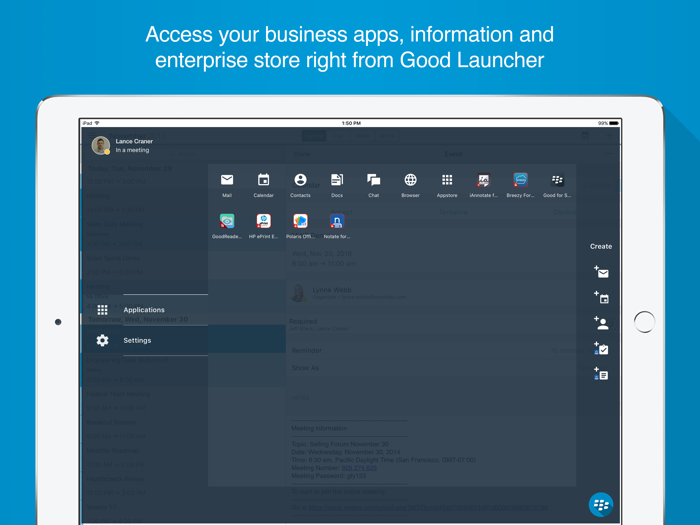Screen dimensions: 700x525
Task: Select Applications in the launcher menu
Action: (x=146, y=310)
